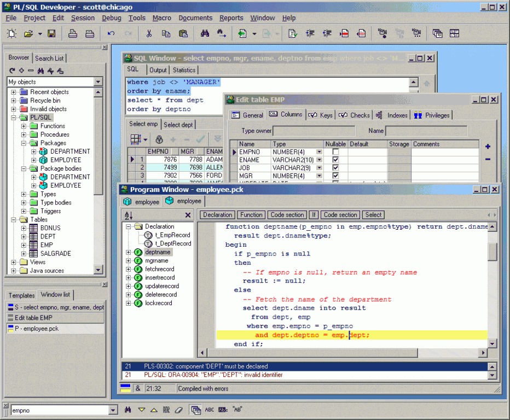The height and width of the screenshot is (420, 510).
Task: Click the sort A-Z icon in code contents
Action: tap(129, 215)
